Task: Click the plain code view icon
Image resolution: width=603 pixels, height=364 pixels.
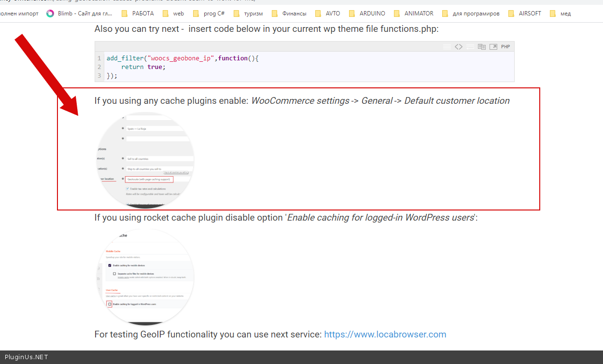Action: [459, 47]
